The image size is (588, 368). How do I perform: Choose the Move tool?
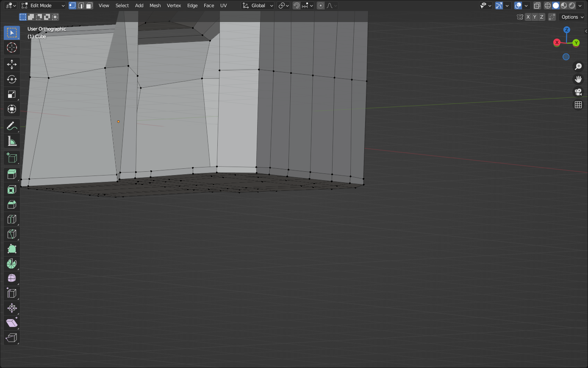click(x=12, y=64)
